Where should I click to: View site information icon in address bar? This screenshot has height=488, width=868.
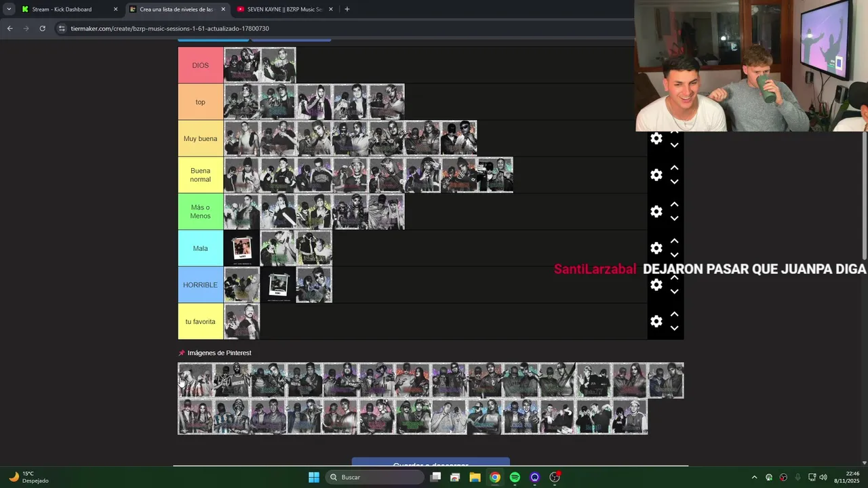point(62,28)
